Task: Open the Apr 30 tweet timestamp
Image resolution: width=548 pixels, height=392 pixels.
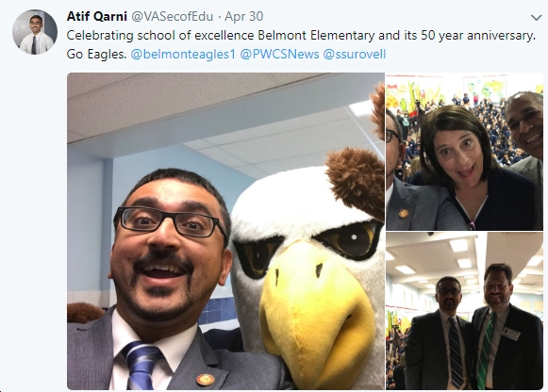Action: coord(243,16)
